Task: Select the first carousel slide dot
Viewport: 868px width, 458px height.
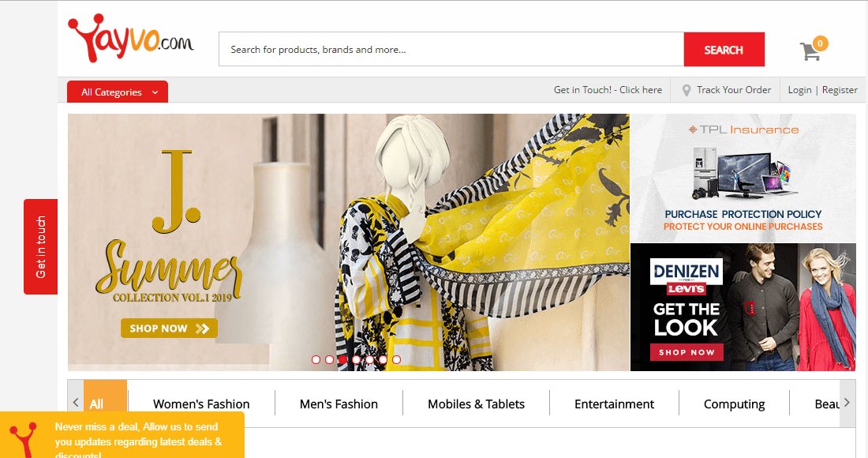Action: pos(316,359)
